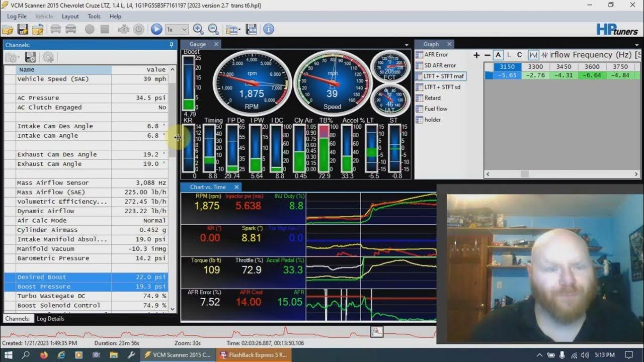Toggle the crossed line-graph icon
This screenshot has height=362, width=644.
coord(544,55)
